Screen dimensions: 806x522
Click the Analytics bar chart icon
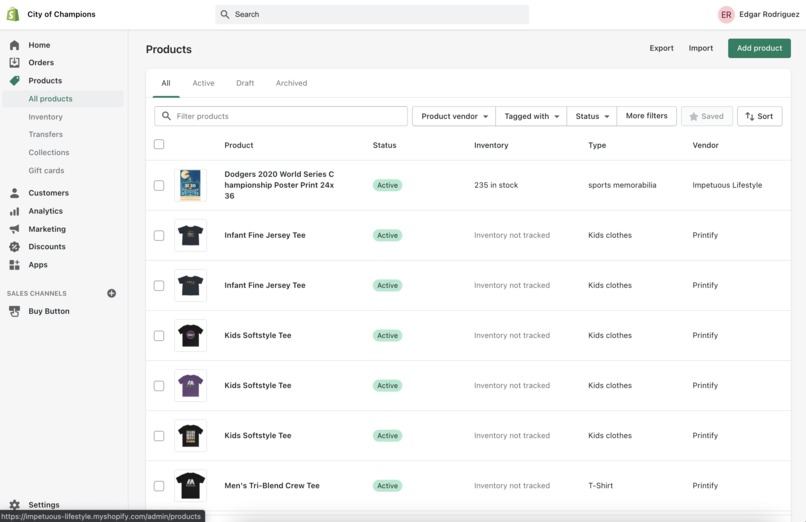(14, 211)
